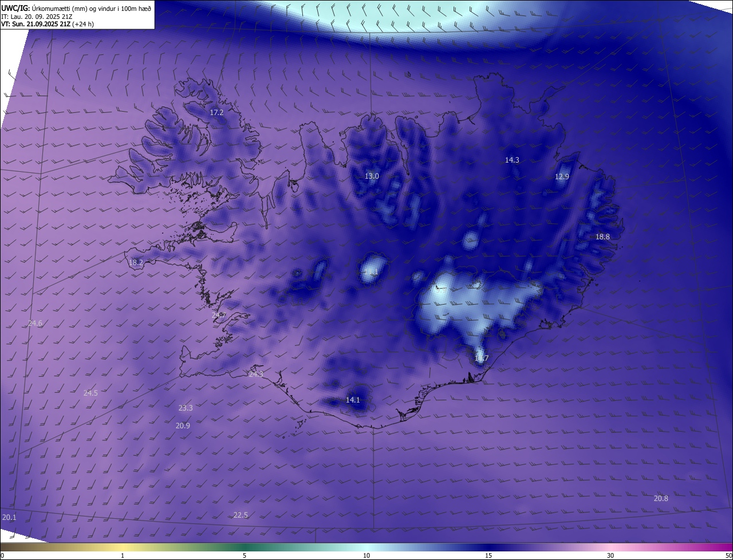
Task: Click the colour scale tick labelled 50
Action: (x=728, y=555)
